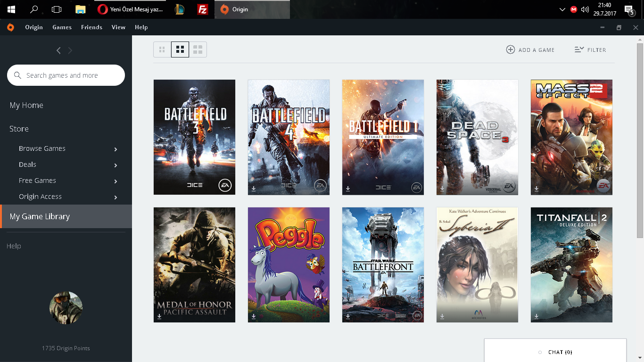Open the Store section
Screen dimensions: 644x362
coord(19,129)
